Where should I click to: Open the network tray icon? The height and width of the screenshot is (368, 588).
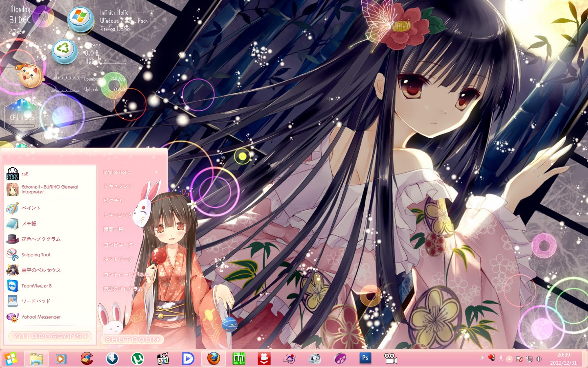click(529, 359)
